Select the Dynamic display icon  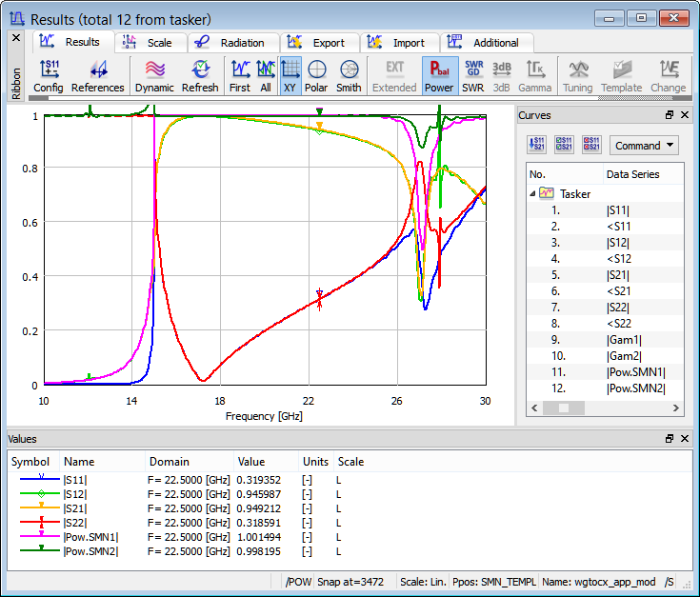154,76
